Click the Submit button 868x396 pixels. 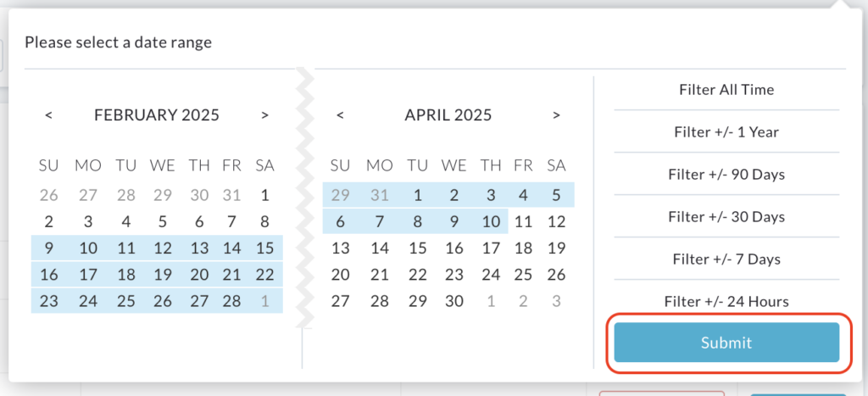(726, 343)
